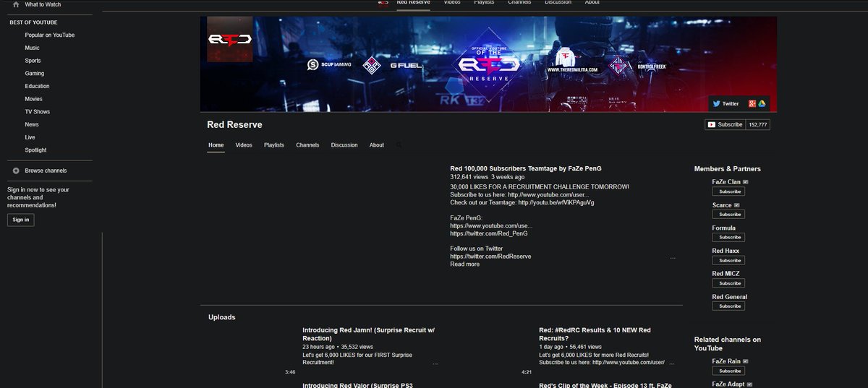Open the Movies category
The image size is (868, 388).
33,99
